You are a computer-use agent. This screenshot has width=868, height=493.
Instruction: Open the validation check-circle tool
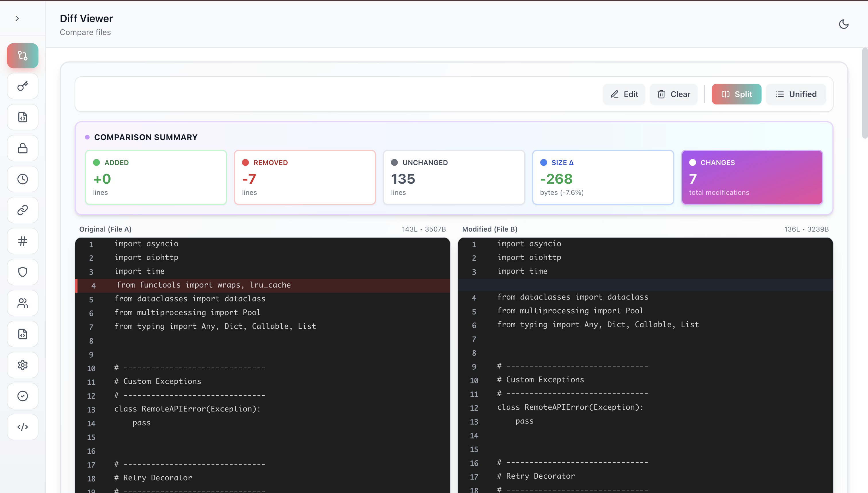tap(22, 396)
